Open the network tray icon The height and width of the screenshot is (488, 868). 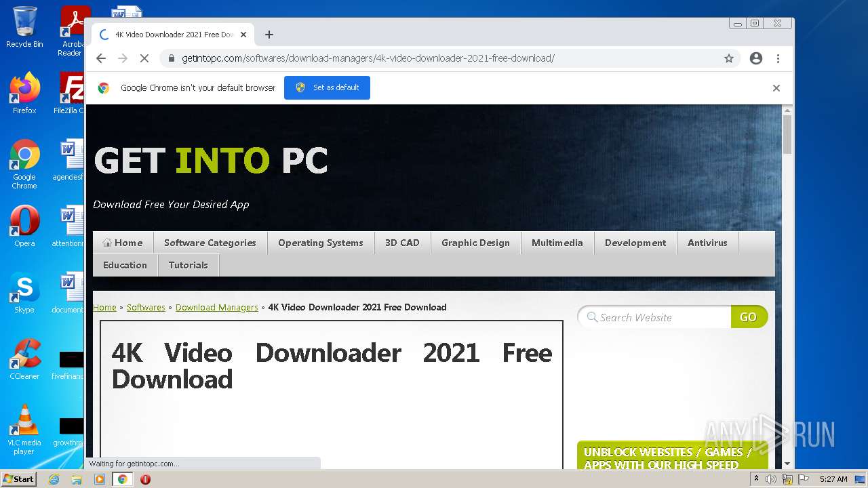(x=787, y=479)
